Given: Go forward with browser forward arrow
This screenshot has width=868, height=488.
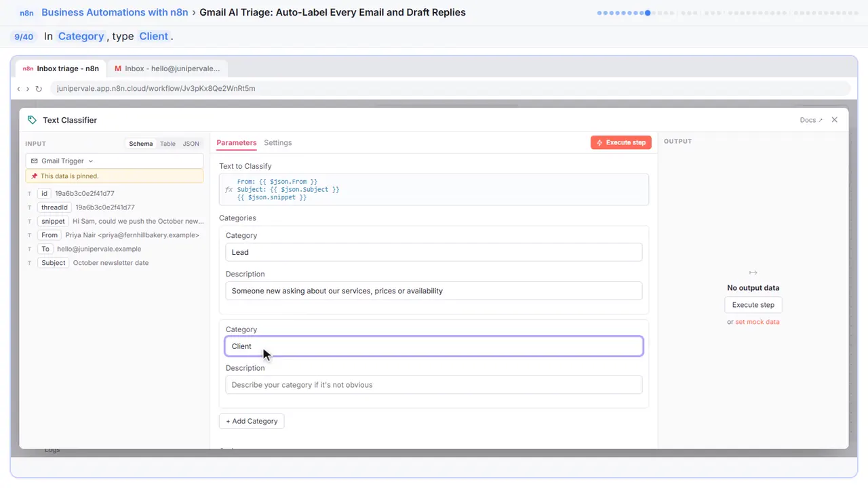Looking at the screenshot, I should [x=28, y=89].
